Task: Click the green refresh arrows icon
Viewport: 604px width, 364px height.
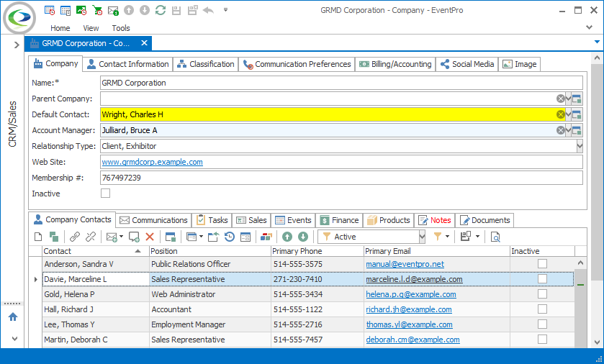Action: [x=161, y=10]
